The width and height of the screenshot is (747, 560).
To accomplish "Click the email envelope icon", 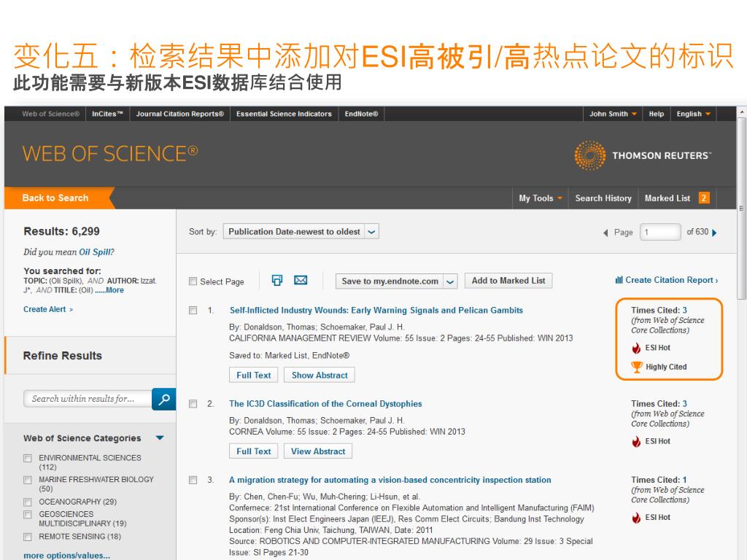I will (x=300, y=280).
